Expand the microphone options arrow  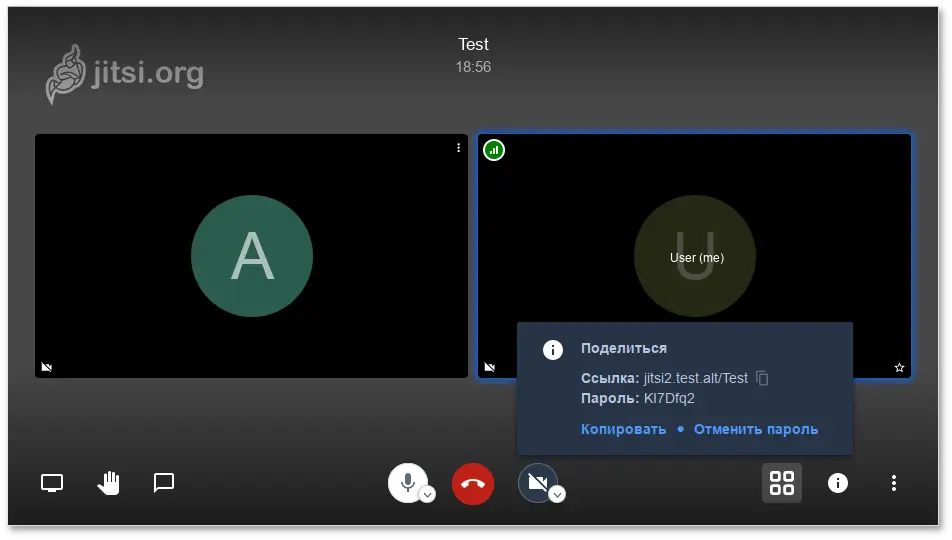coord(427,494)
